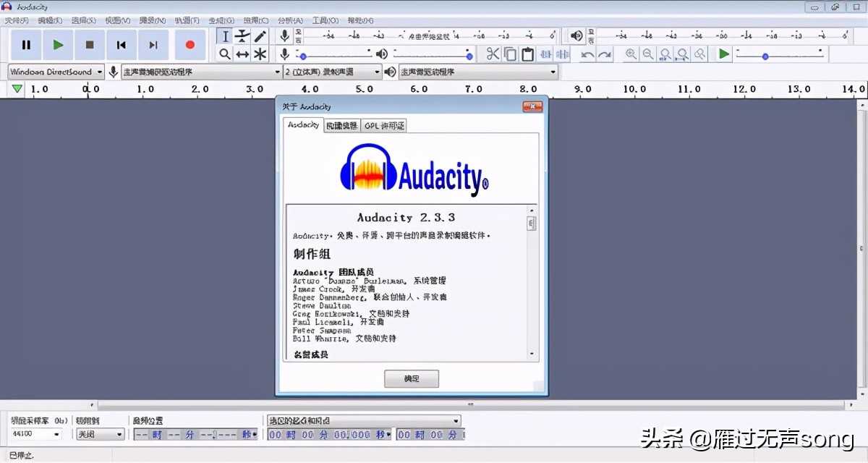Paste with the clipboard icon

(x=527, y=54)
